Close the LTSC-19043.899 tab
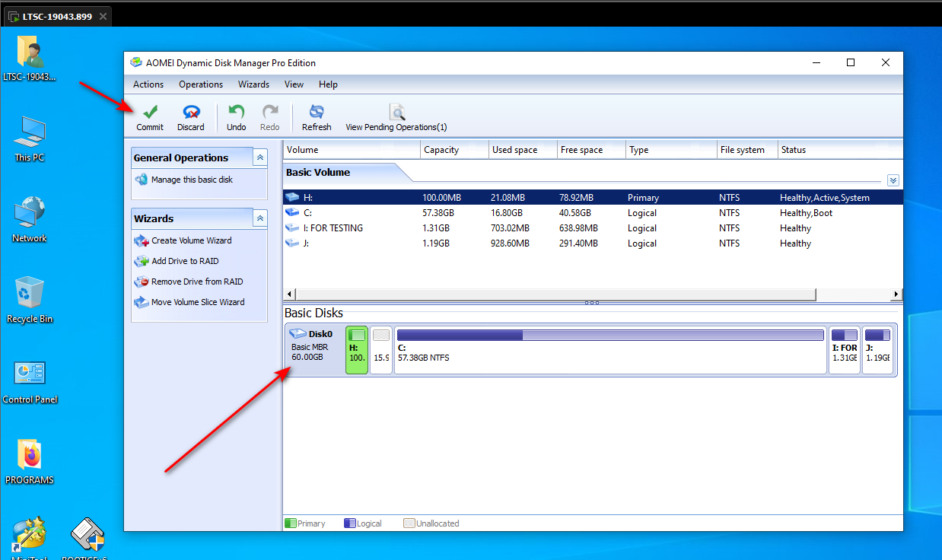The width and height of the screenshot is (942, 560). pos(103,16)
